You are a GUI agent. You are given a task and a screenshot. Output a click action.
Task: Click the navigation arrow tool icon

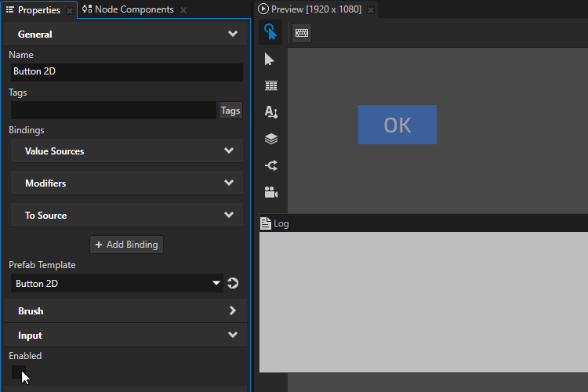coord(271,165)
